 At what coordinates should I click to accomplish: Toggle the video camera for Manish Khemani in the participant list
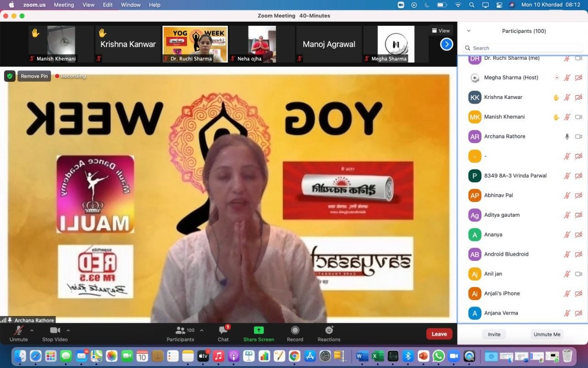(579, 117)
